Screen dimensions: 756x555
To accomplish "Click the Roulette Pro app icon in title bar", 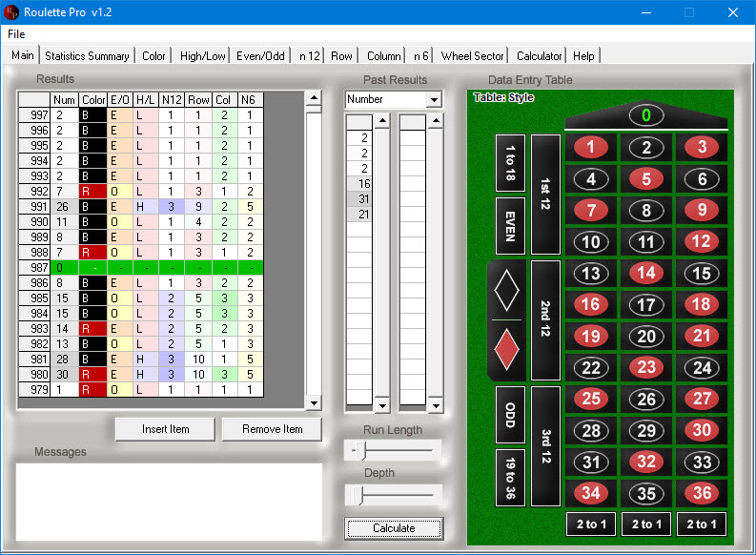I will [10, 12].
